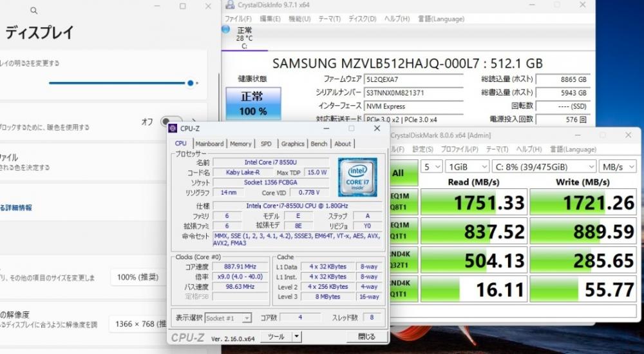The width and height of the screenshot is (644, 354).
Task: Click the CPU-Z title bar app icon
Action: pos(173,129)
